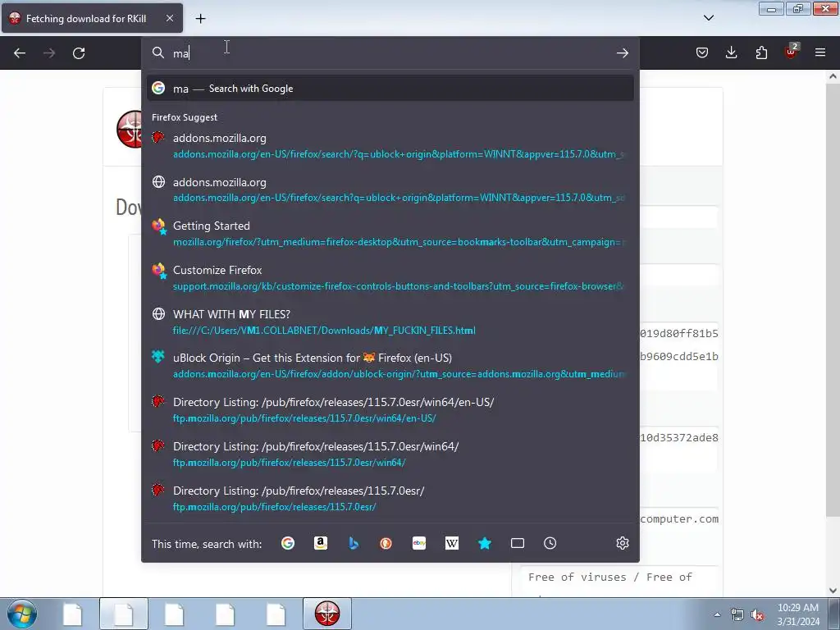
Task: Open the Extensions puzzle icon
Action: click(761, 52)
